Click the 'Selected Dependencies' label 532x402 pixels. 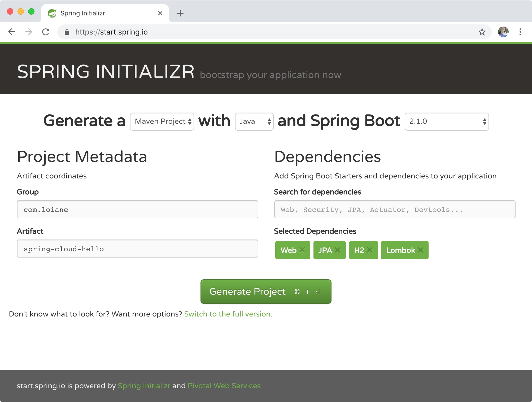pyautogui.click(x=315, y=231)
